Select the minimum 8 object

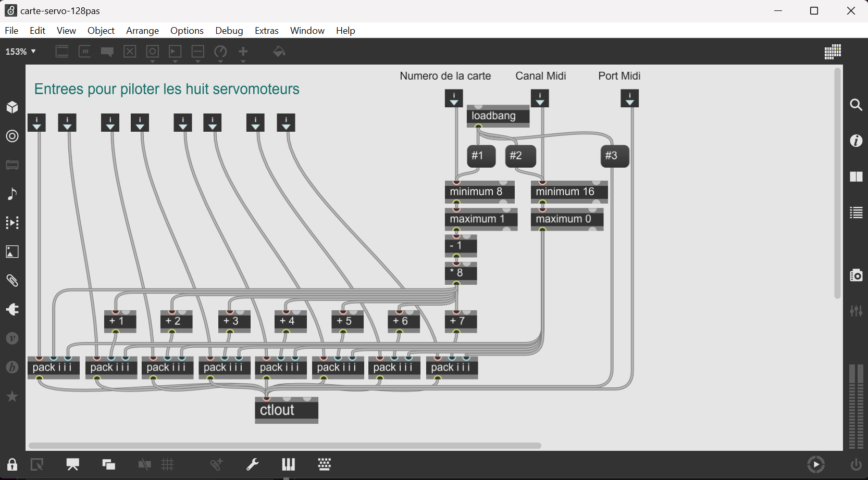(x=480, y=192)
